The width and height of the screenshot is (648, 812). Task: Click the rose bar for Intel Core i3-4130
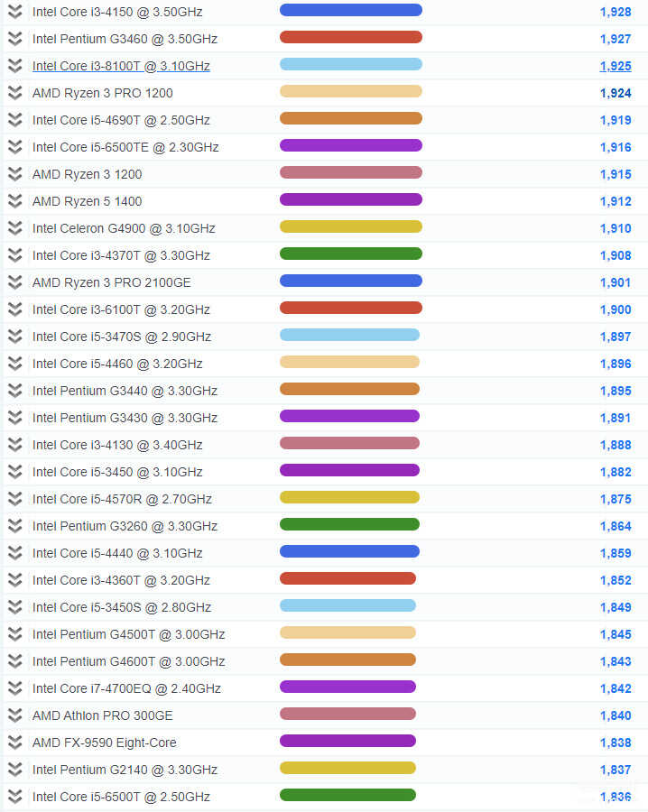(349, 443)
